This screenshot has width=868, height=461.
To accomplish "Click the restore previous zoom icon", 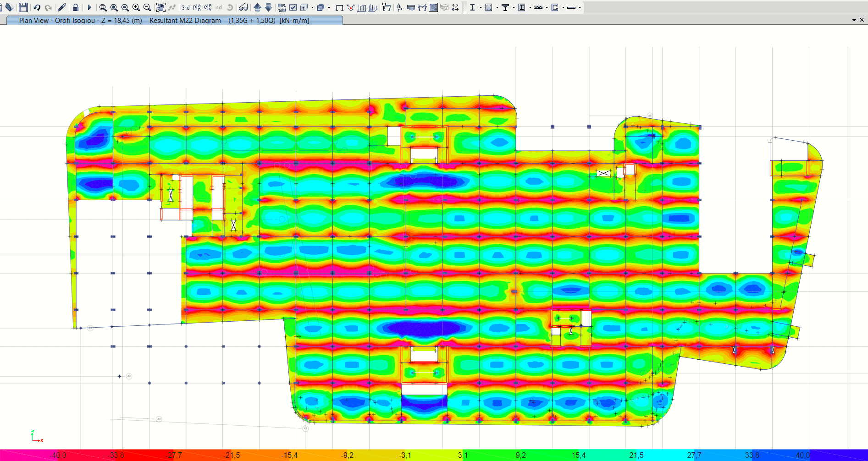I will (x=125, y=7).
